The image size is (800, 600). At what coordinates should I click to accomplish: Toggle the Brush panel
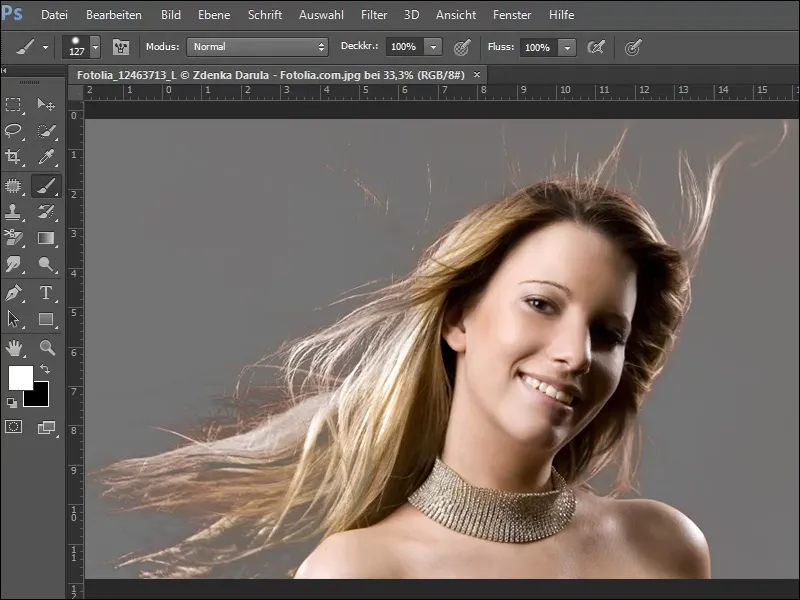121,47
